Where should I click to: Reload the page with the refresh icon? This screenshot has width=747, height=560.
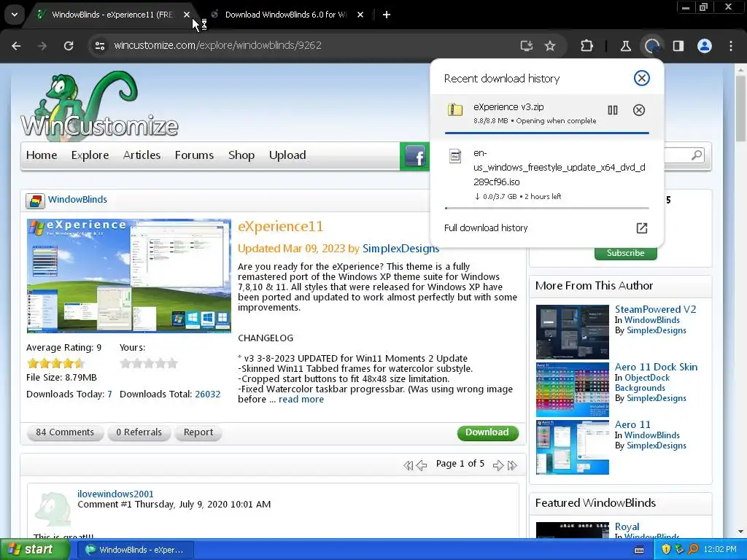[x=69, y=46]
